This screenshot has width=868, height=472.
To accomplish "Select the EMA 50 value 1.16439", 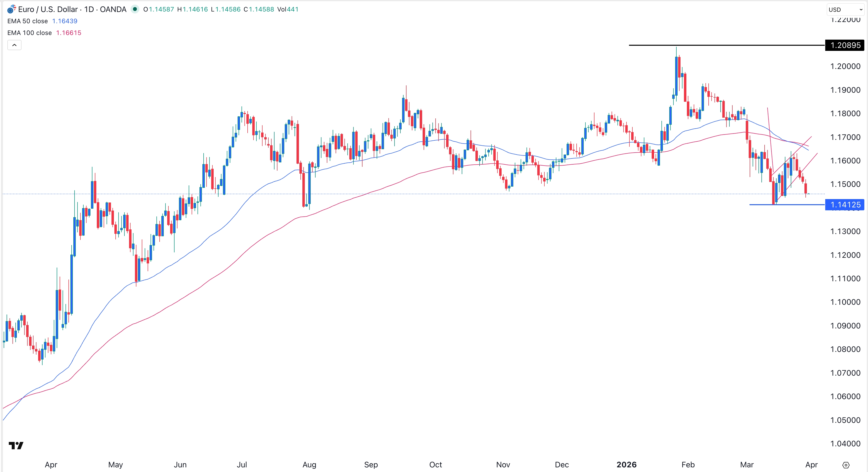I will coord(65,21).
